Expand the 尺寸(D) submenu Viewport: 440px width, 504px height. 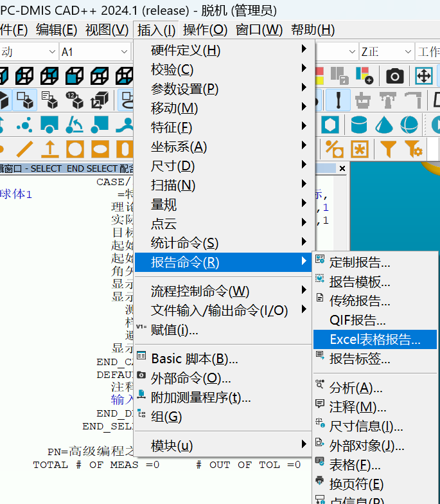[x=223, y=166]
